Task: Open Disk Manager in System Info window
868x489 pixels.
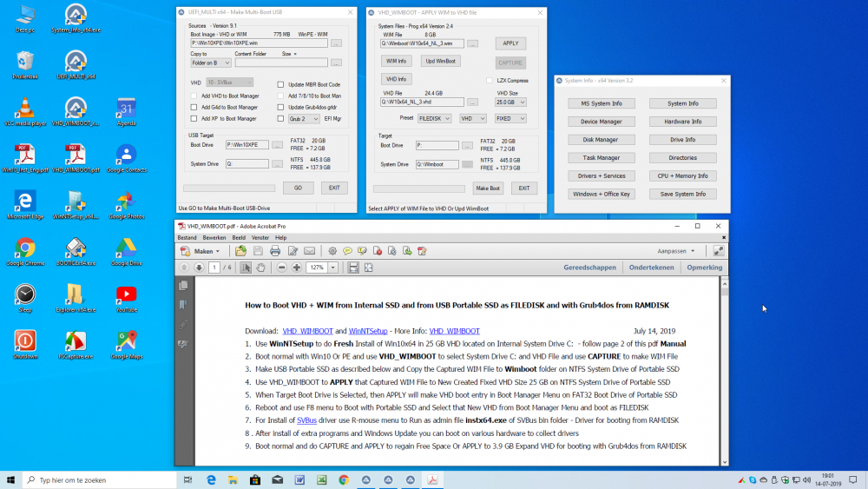Action: point(601,140)
